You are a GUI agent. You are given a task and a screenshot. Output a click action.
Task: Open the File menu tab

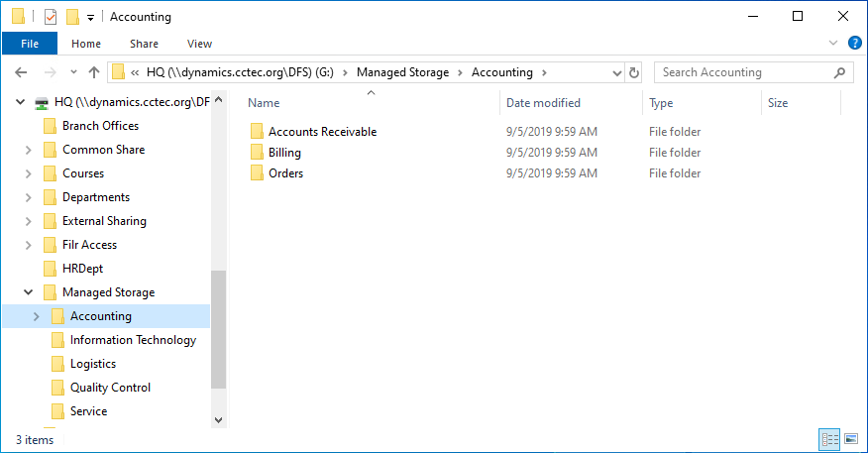tap(30, 44)
